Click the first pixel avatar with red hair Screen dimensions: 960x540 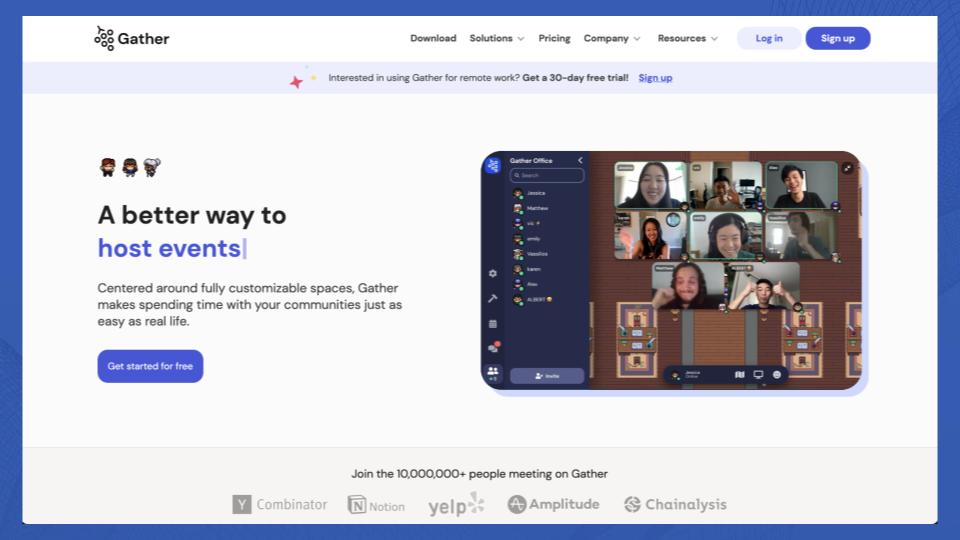[108, 167]
